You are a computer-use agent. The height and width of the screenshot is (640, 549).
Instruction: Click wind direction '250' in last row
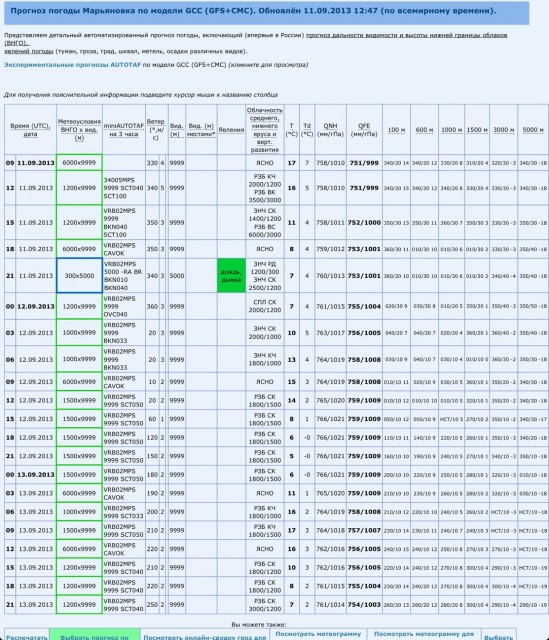[152, 604]
